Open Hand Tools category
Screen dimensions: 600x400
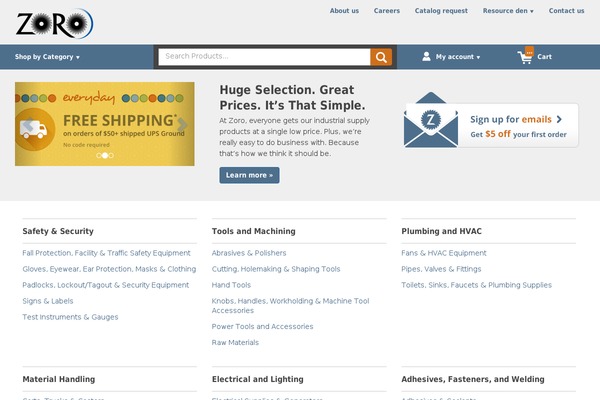(x=232, y=285)
